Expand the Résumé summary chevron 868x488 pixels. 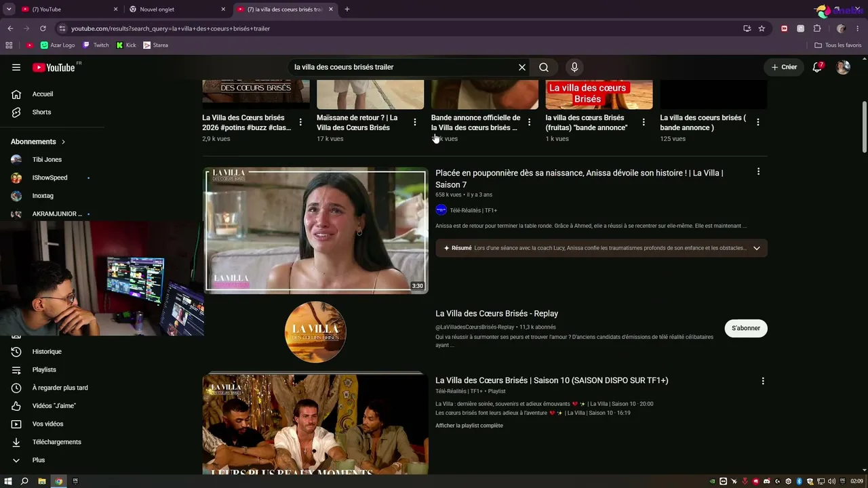tap(757, 248)
